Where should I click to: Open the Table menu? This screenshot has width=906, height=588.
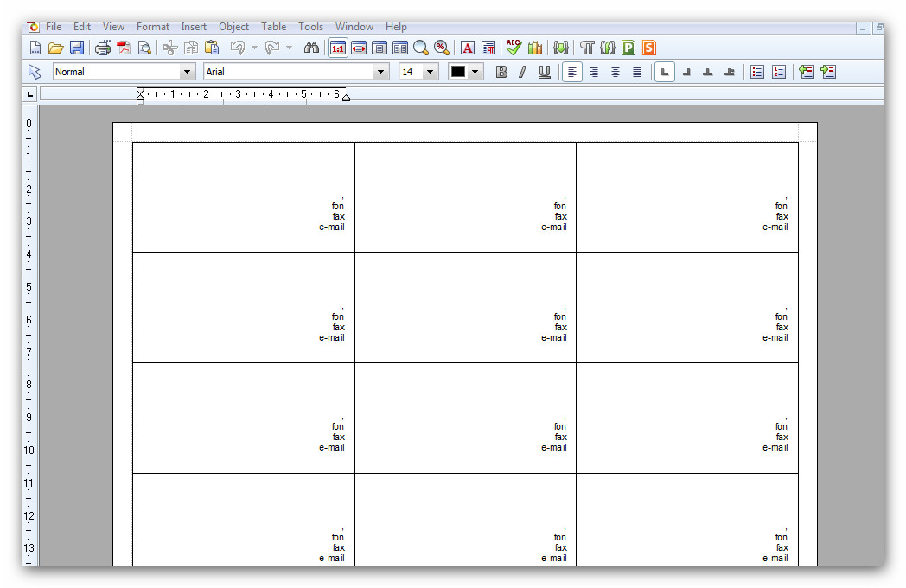coord(273,27)
